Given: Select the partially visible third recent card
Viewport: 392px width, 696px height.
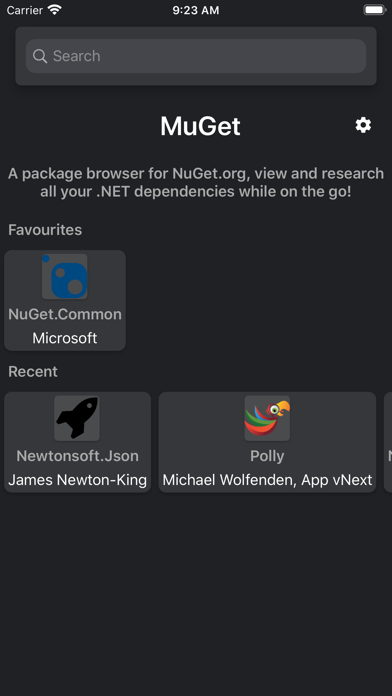Looking at the screenshot, I should point(388,442).
